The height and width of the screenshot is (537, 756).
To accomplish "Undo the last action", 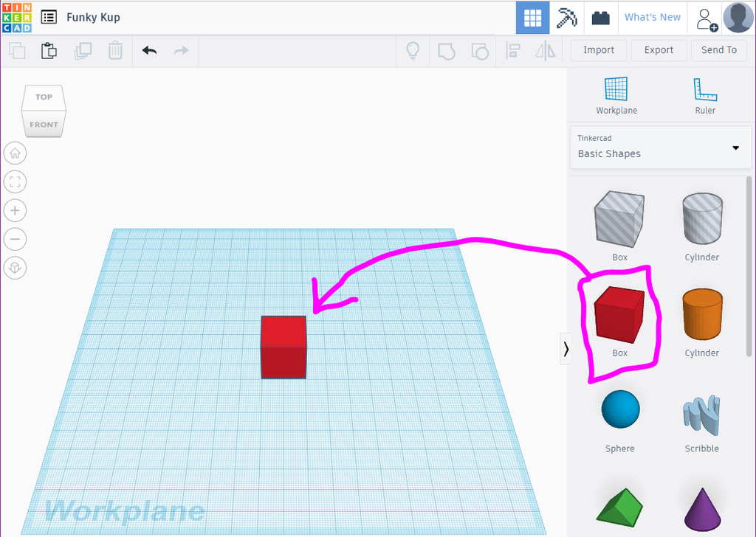I will tap(149, 51).
